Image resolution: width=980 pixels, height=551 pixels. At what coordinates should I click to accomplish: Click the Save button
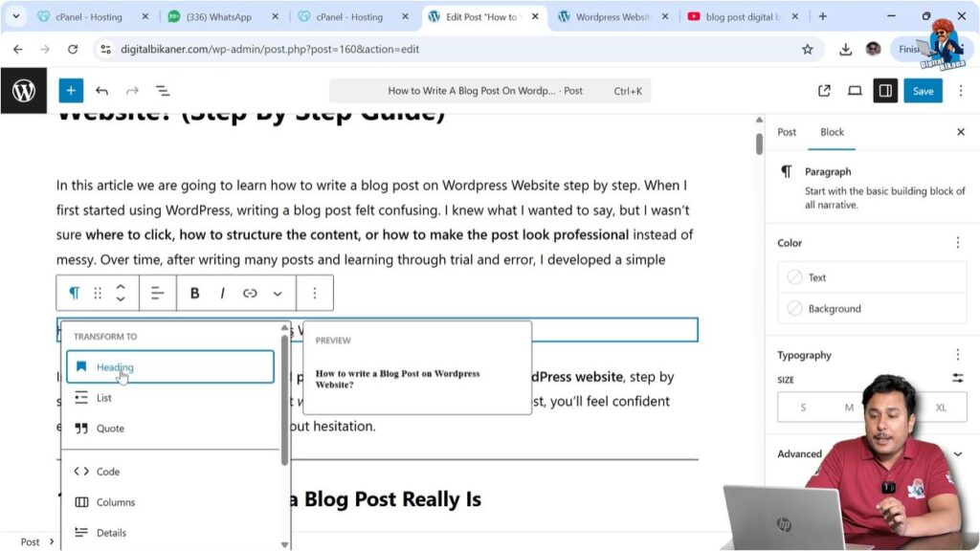click(x=922, y=90)
